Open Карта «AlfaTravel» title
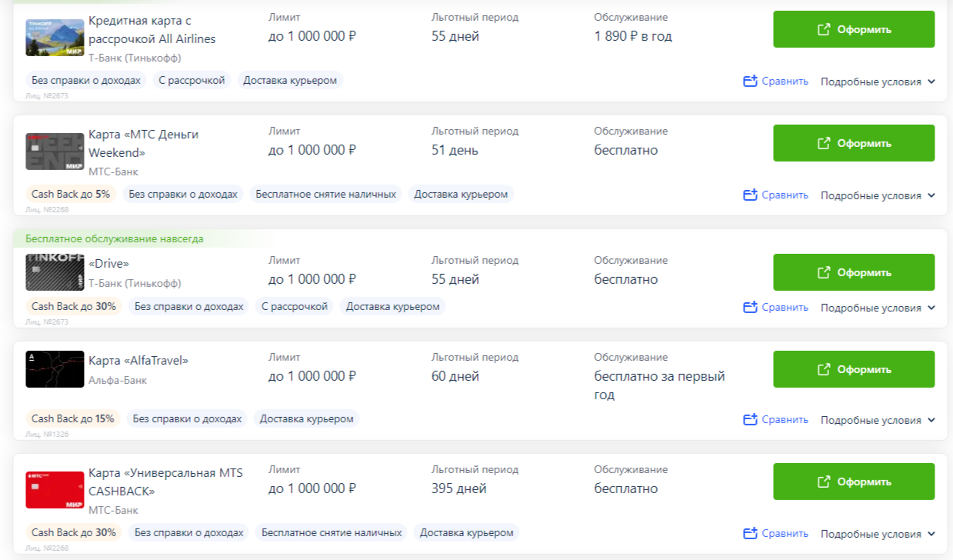Screen dimensions: 953x560 138,360
